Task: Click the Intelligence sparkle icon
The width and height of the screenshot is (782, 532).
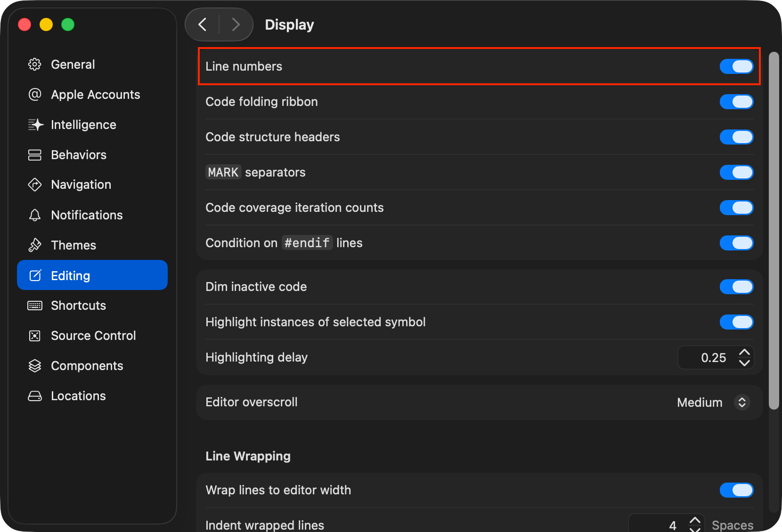Action: click(35, 125)
